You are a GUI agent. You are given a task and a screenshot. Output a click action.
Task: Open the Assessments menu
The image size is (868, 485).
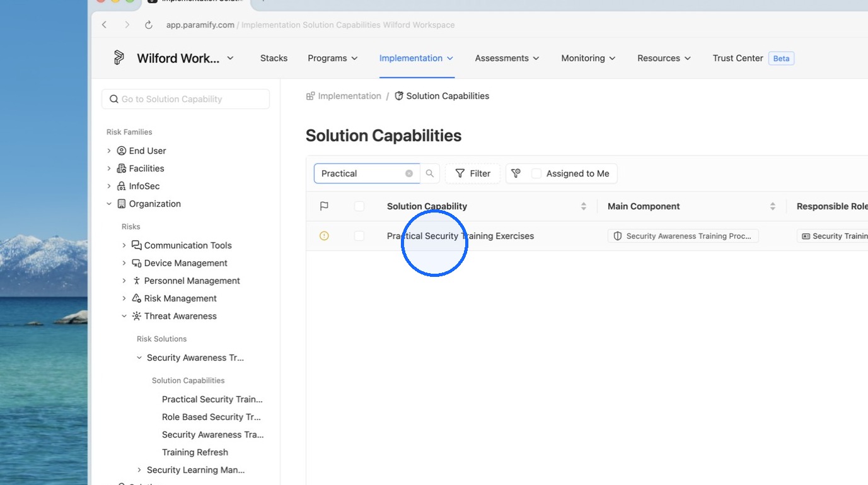click(x=507, y=58)
